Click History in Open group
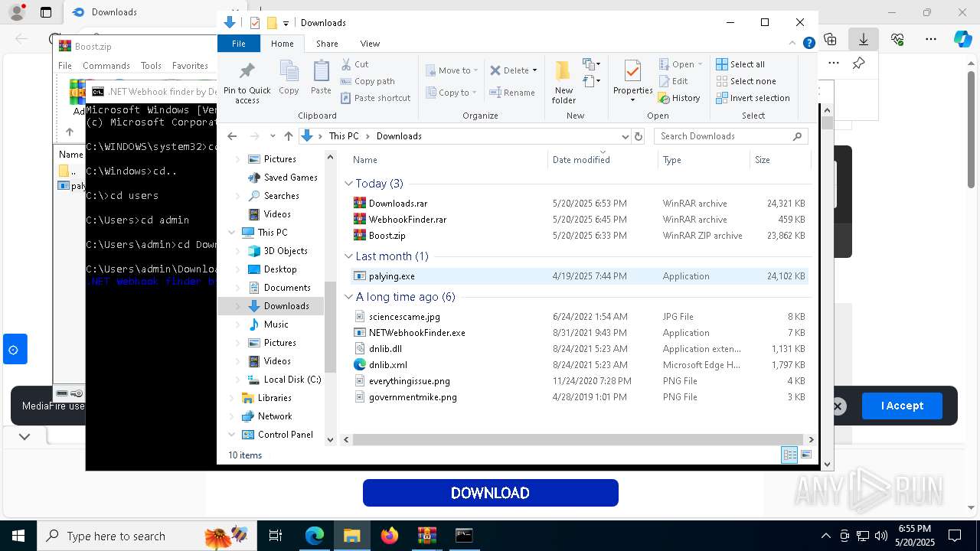980x551 pixels. (x=679, y=98)
